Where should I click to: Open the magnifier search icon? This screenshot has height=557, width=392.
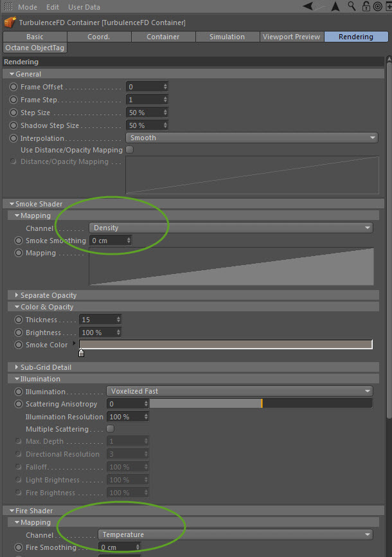[x=352, y=6]
